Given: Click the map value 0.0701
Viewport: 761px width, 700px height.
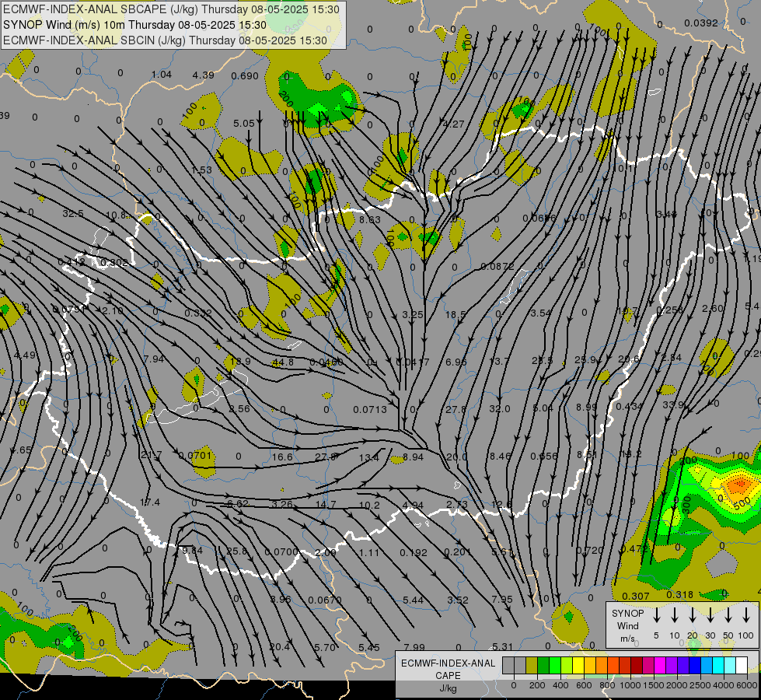Looking at the screenshot, I should (x=195, y=455).
